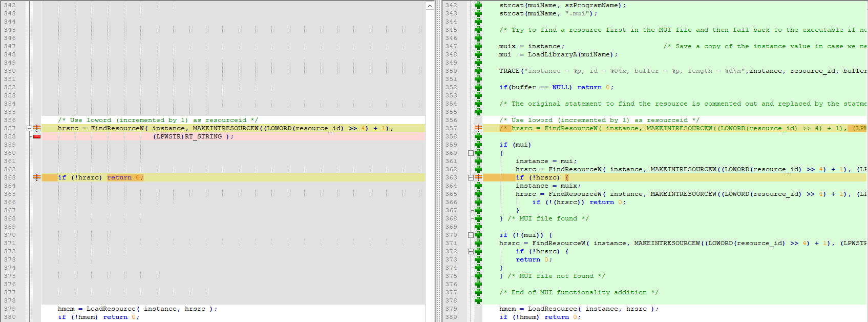Click the green added marker on right line 361
Image resolution: width=868 pixels, height=322 pixels.
pos(478,161)
